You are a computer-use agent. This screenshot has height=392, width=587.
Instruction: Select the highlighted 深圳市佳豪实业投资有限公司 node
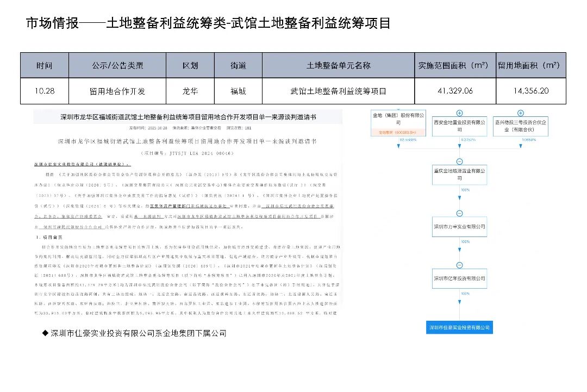click(x=459, y=327)
